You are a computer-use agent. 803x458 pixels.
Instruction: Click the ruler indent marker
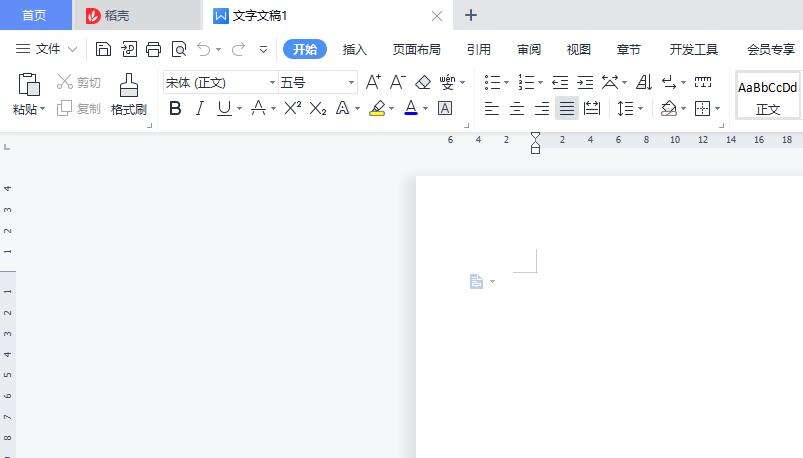(x=535, y=143)
